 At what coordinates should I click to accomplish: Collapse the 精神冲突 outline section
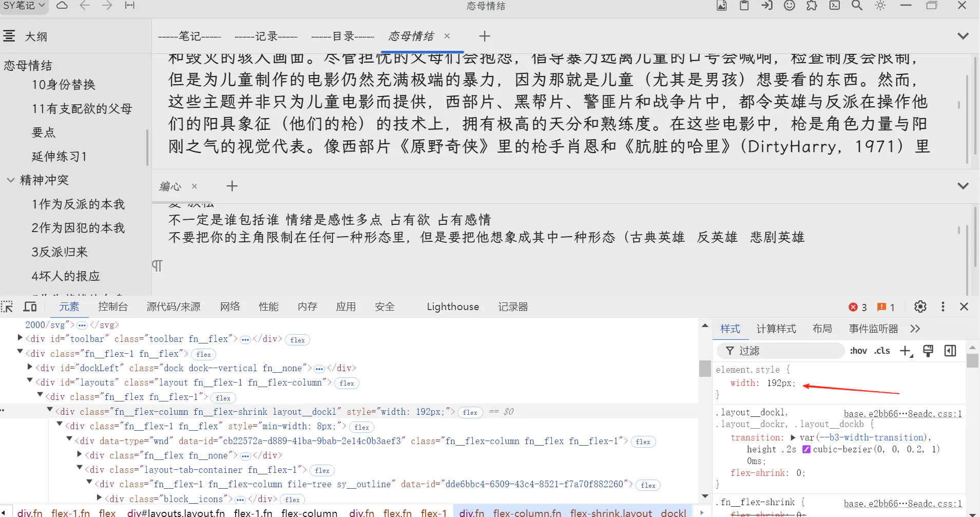point(10,180)
